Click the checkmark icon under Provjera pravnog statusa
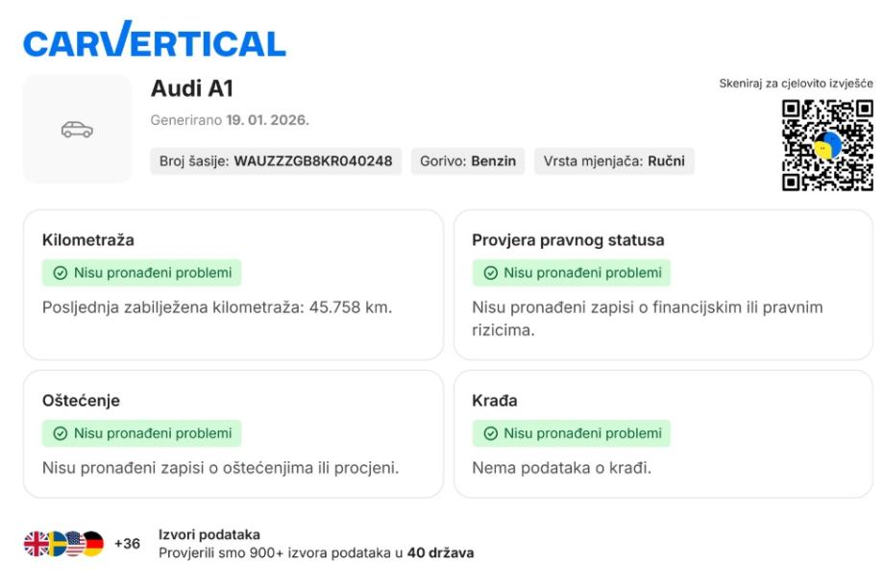 click(x=490, y=273)
